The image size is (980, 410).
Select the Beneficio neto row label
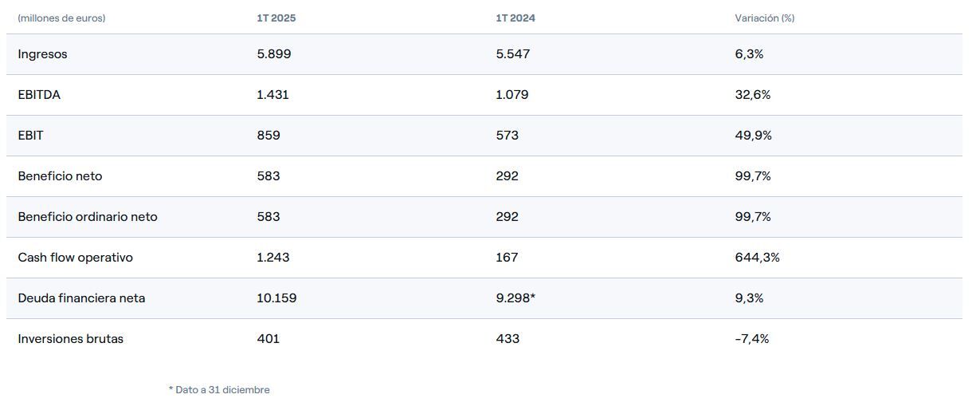click(60, 176)
